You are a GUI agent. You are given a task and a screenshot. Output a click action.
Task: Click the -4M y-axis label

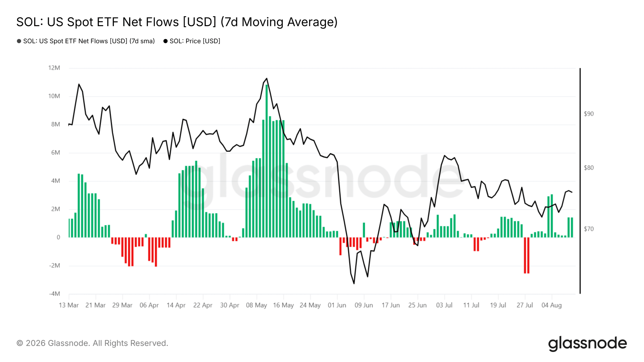tap(54, 294)
